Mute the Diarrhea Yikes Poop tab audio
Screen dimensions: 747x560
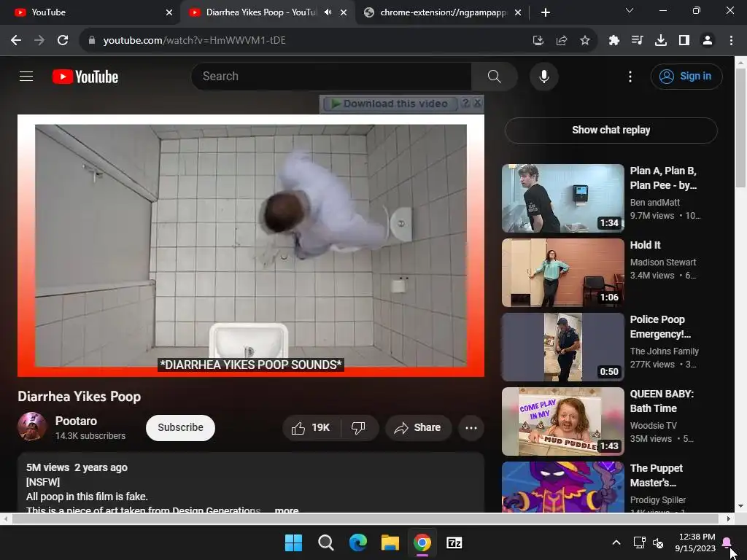tap(328, 12)
